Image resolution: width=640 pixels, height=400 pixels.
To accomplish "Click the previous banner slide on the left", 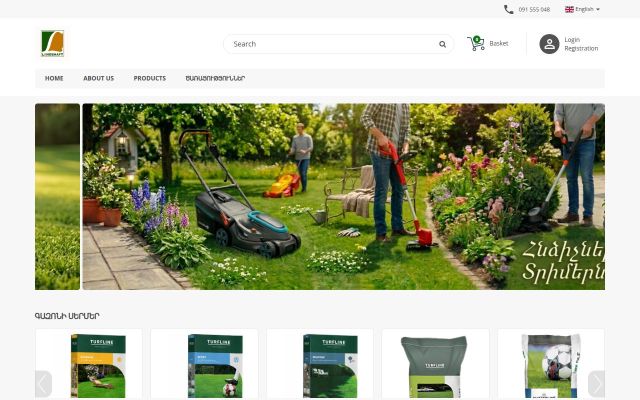I will 57,197.
